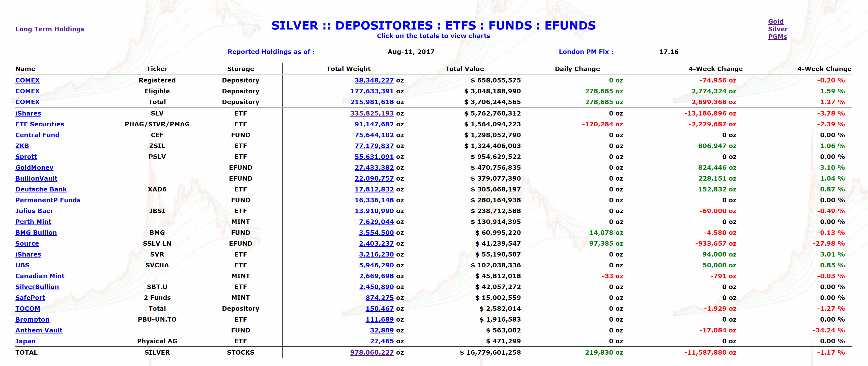This screenshot has width=868, height=366.
Task: Click COMEX Eligible total 177,633,391
Action: point(372,91)
